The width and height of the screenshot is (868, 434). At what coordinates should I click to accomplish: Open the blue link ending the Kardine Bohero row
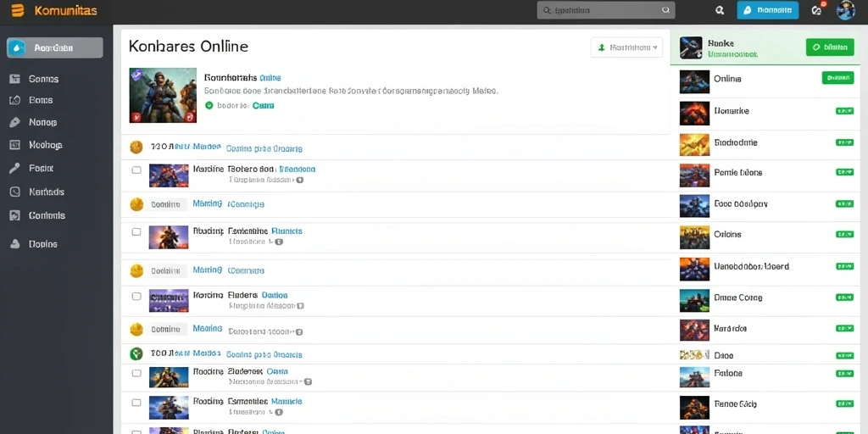pyautogui.click(x=298, y=169)
